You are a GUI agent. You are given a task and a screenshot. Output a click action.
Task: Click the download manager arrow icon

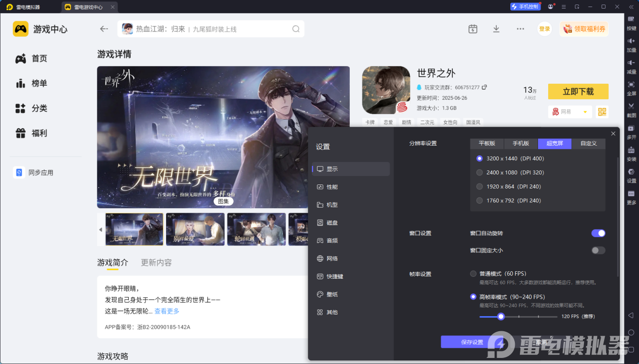coord(496,29)
